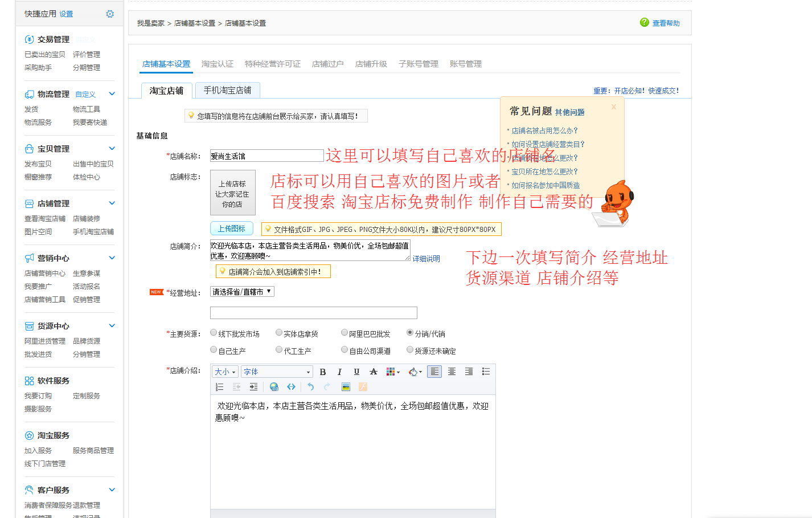The height and width of the screenshot is (518, 812).
Task: Click the 上传图标 upload button
Action: 232,229
